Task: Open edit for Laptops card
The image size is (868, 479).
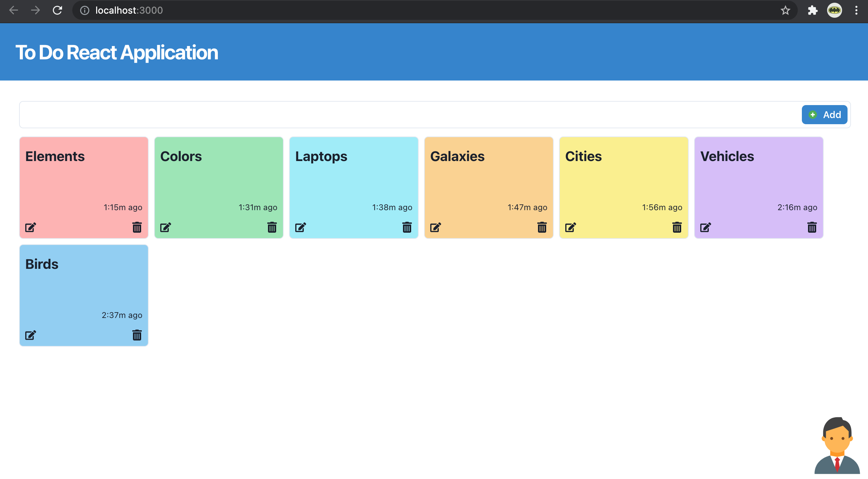Action: coord(300,227)
